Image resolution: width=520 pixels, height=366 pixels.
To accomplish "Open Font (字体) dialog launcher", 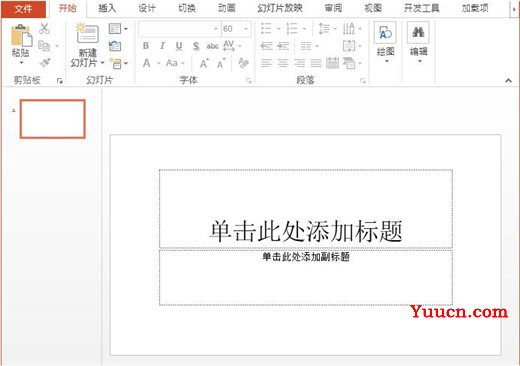I will [x=249, y=81].
